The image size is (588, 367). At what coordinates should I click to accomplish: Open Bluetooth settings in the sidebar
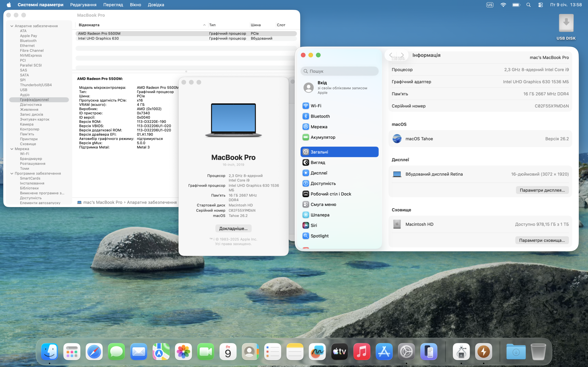coord(320,116)
